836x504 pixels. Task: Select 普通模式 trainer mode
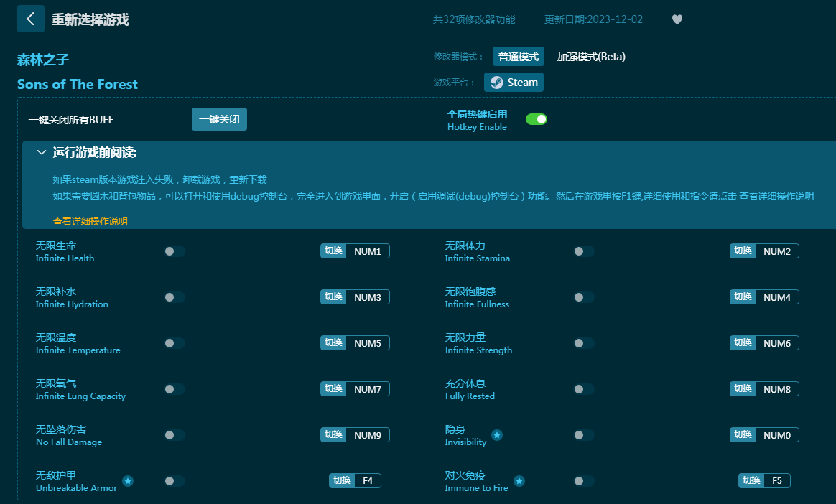[x=519, y=57]
